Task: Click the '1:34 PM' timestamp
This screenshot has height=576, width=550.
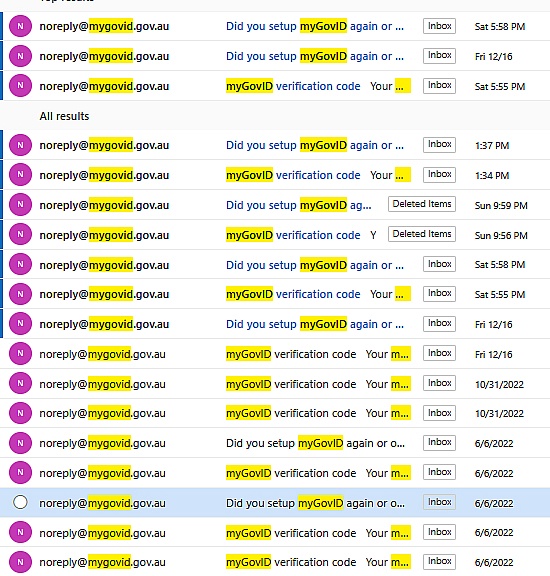Action: click(492, 176)
